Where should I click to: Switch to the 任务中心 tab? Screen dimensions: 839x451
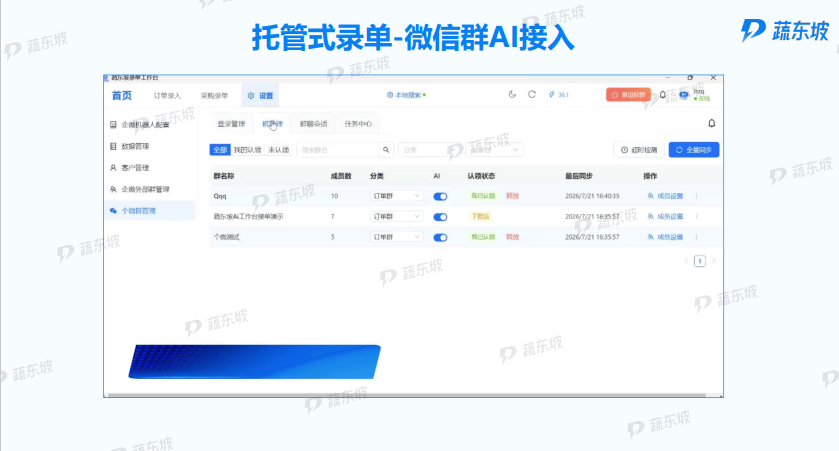[358, 124]
